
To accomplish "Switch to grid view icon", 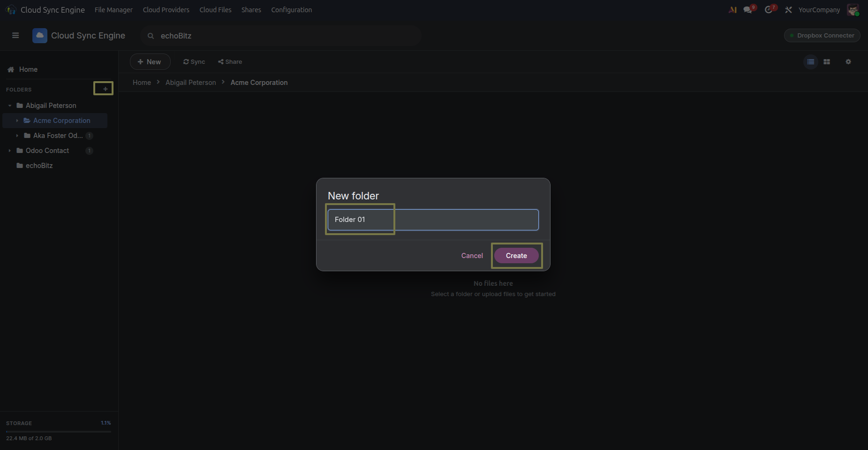I will click(x=827, y=62).
